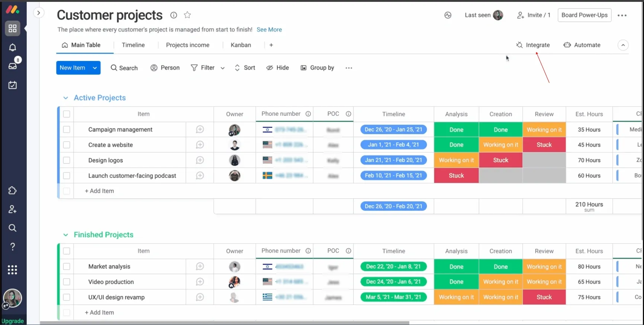This screenshot has height=325, width=644.
Task: Select the Market analysis row checkbox
Action: click(67, 266)
